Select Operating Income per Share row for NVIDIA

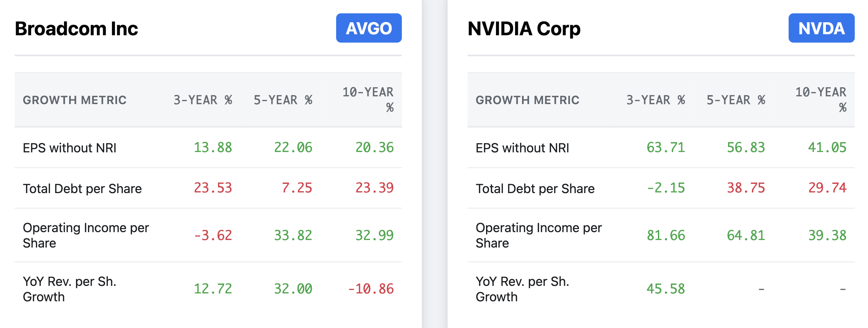539,235
